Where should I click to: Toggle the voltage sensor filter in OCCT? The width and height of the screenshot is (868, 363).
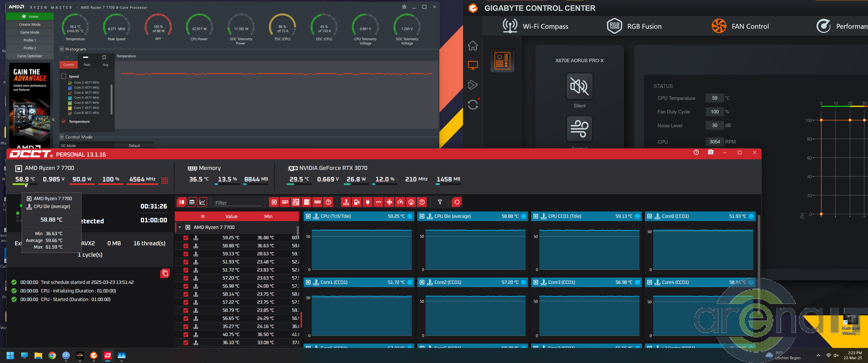(x=378, y=202)
